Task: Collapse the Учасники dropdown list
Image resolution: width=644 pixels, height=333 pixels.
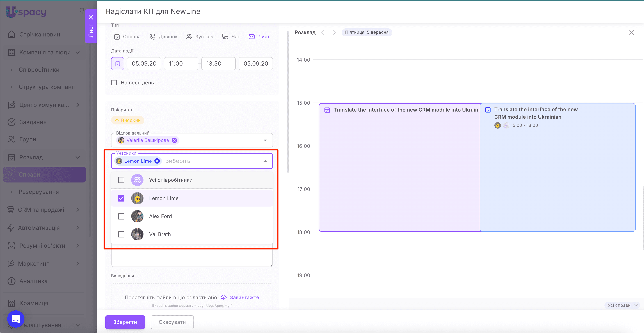Action: [x=265, y=161]
